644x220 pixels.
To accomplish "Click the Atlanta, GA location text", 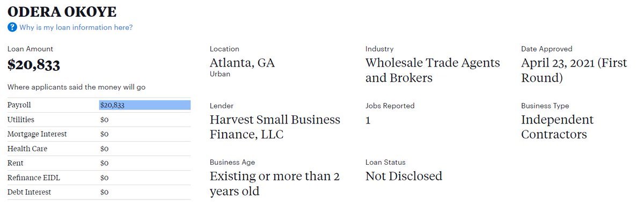I will point(242,63).
